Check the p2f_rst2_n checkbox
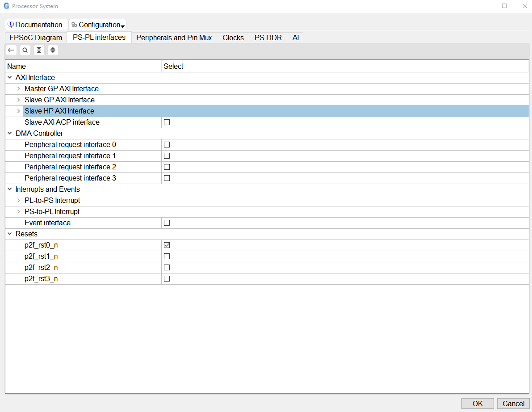The width and height of the screenshot is (532, 412). click(x=167, y=267)
